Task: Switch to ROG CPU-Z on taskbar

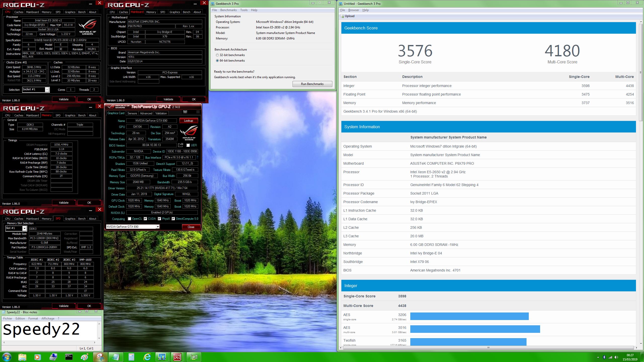Action: click(178, 357)
